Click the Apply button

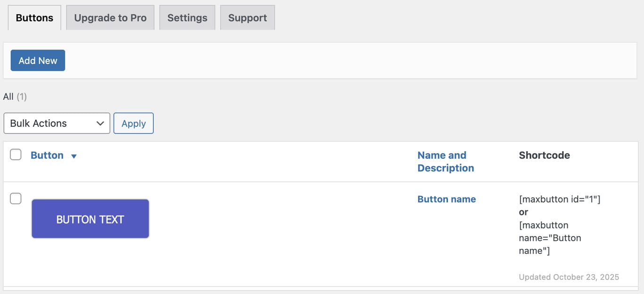[133, 123]
